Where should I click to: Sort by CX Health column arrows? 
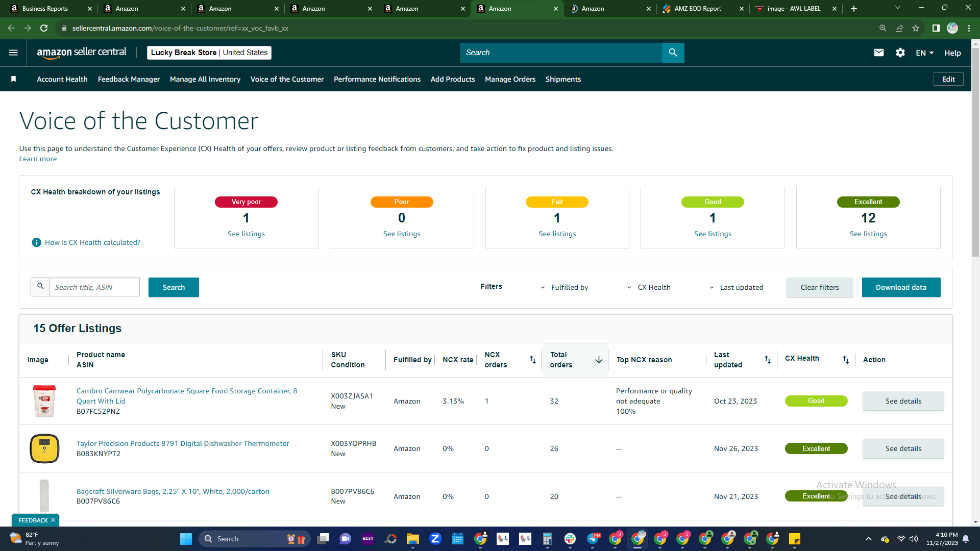pyautogui.click(x=845, y=360)
